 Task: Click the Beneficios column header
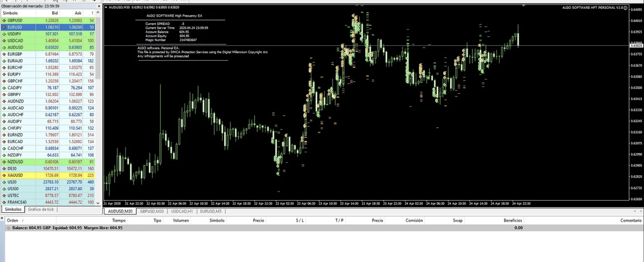pos(494,220)
